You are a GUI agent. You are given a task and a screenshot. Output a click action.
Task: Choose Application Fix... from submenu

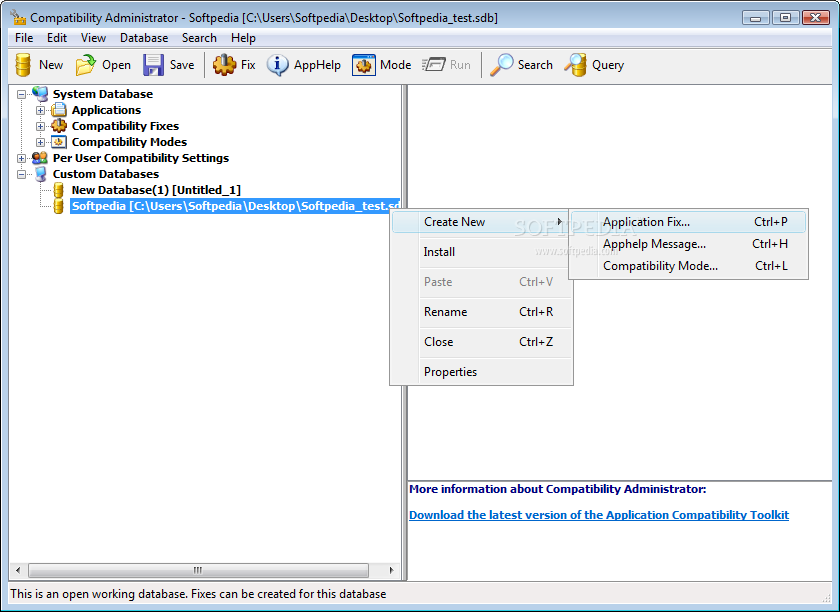(688, 222)
